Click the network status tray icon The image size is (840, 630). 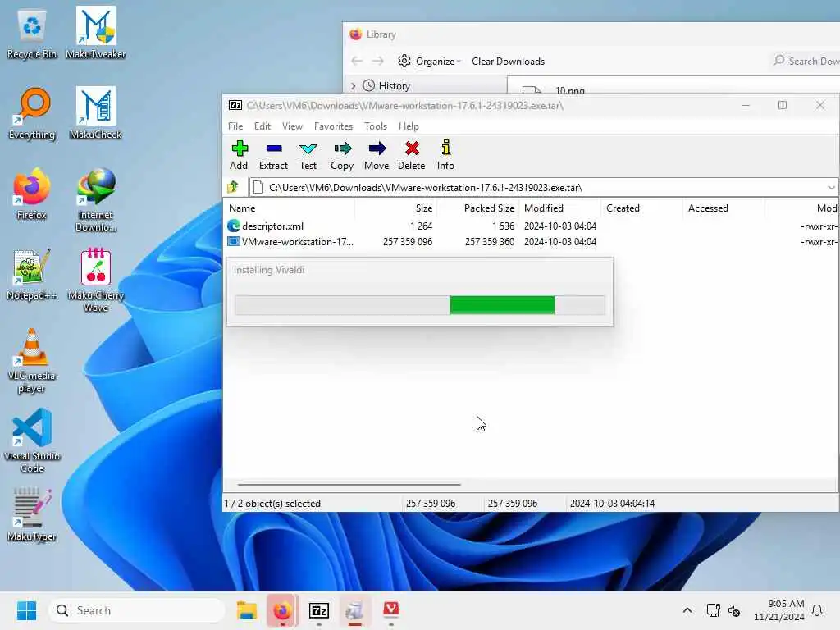click(713, 610)
